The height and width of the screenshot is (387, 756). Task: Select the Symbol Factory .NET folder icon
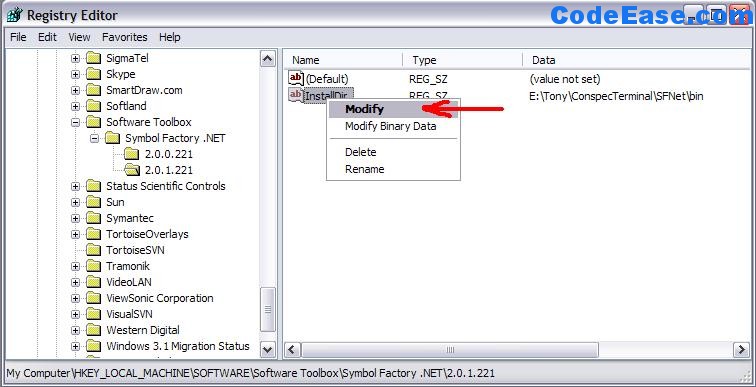112,138
